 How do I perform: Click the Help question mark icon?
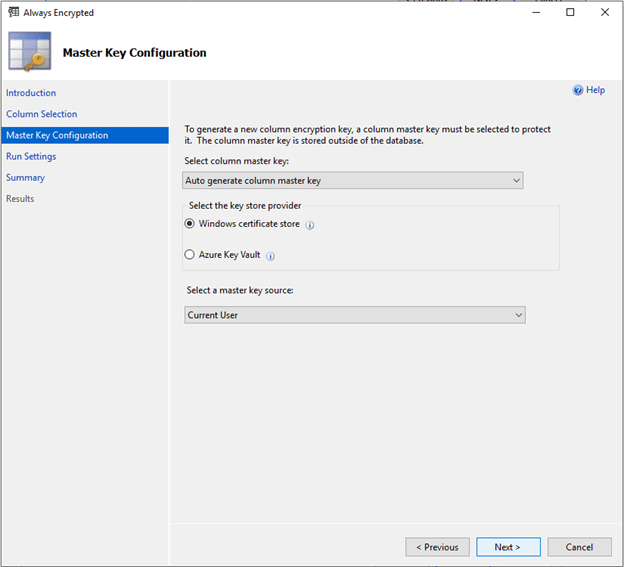(x=578, y=90)
